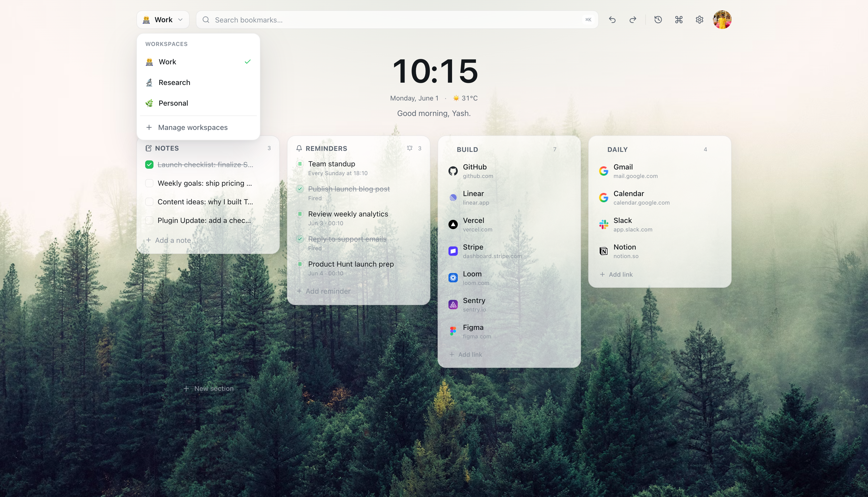Click the Product Hunt launch prep title

pyautogui.click(x=351, y=264)
